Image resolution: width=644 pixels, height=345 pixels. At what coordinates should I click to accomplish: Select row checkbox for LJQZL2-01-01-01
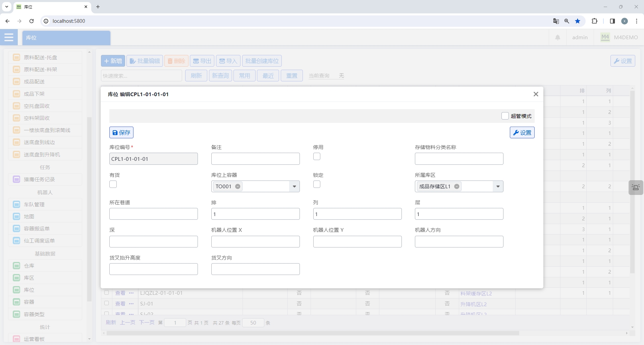coord(106,293)
